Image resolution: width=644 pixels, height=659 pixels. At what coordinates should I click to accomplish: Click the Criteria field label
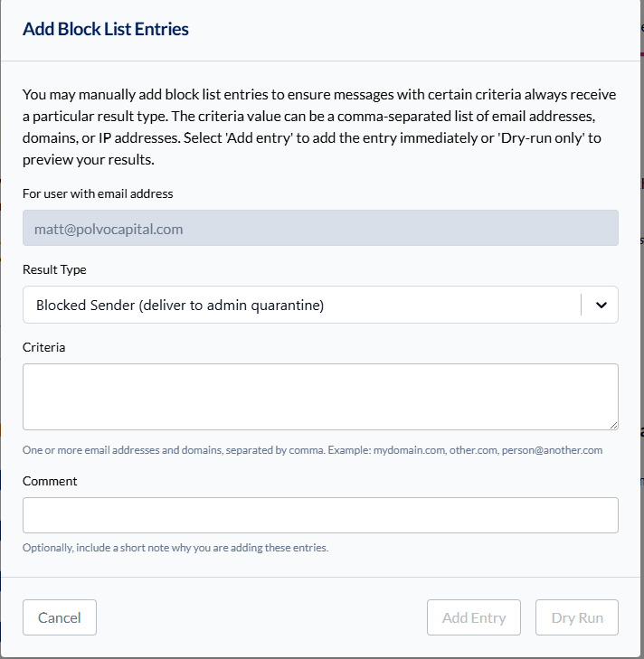(x=44, y=347)
